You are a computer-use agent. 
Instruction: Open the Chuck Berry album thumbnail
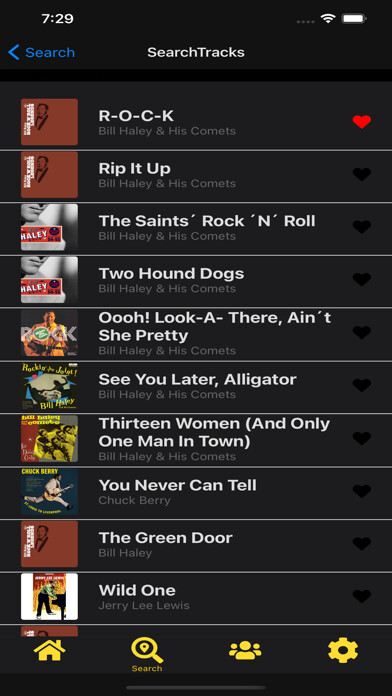[49, 491]
